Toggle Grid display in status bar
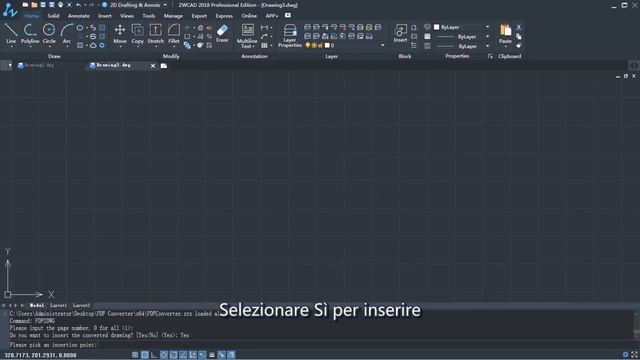The height and width of the screenshot is (360, 640). 144,355
